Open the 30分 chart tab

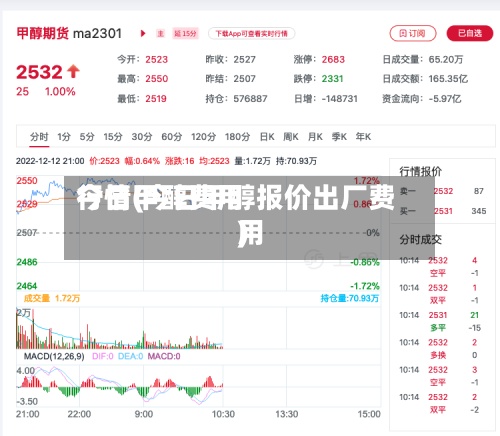click(x=142, y=137)
